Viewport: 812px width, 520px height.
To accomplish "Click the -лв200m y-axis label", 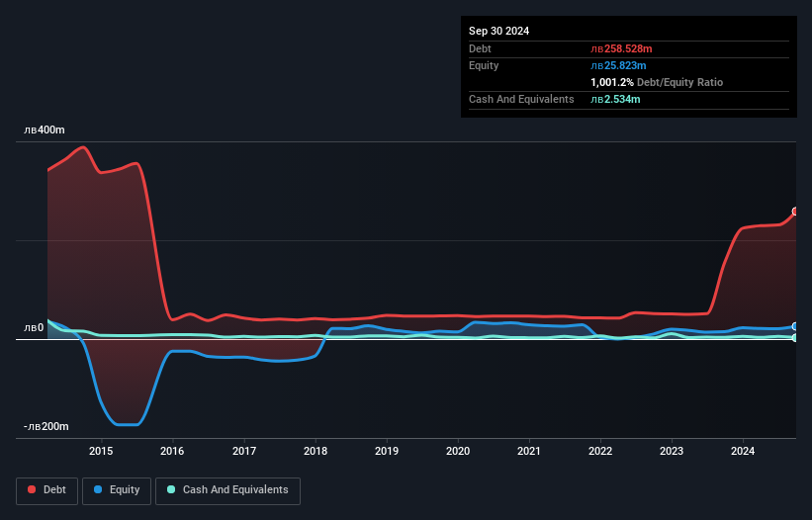I will pyautogui.click(x=46, y=426).
